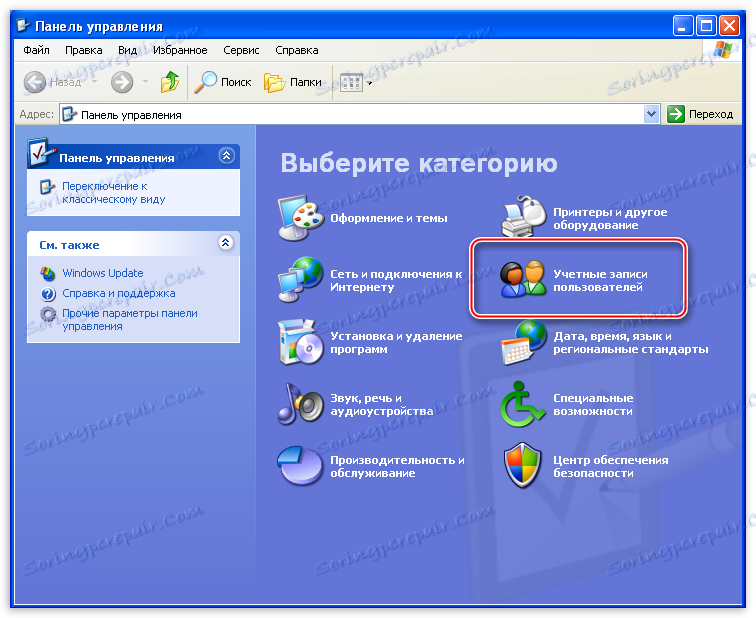
Task: Click the Поиск toolbar label
Action: (236, 82)
